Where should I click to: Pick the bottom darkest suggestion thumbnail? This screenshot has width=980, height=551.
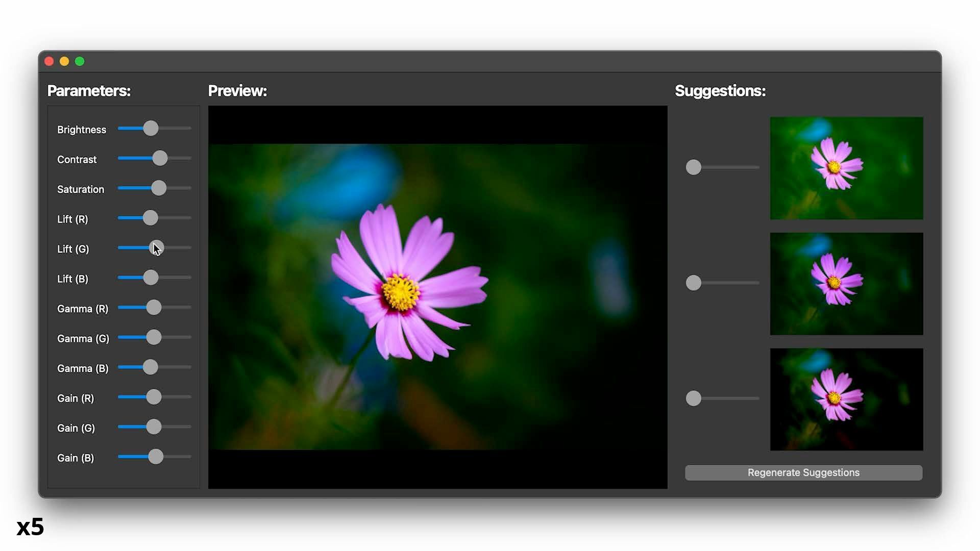(x=846, y=399)
